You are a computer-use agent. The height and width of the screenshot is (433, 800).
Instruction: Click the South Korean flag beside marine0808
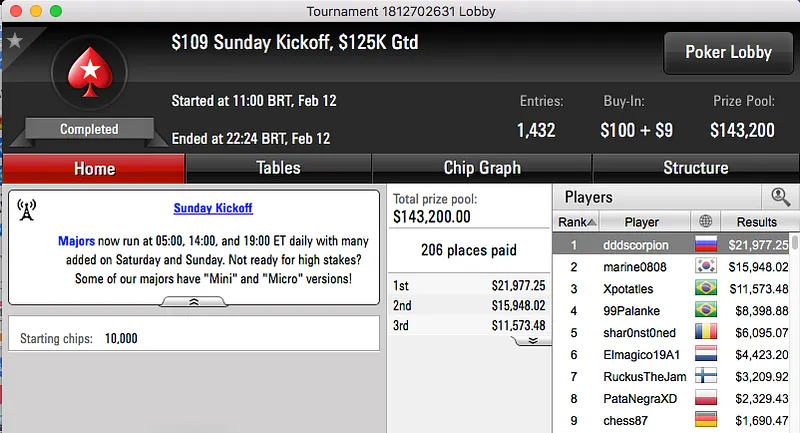(x=706, y=267)
